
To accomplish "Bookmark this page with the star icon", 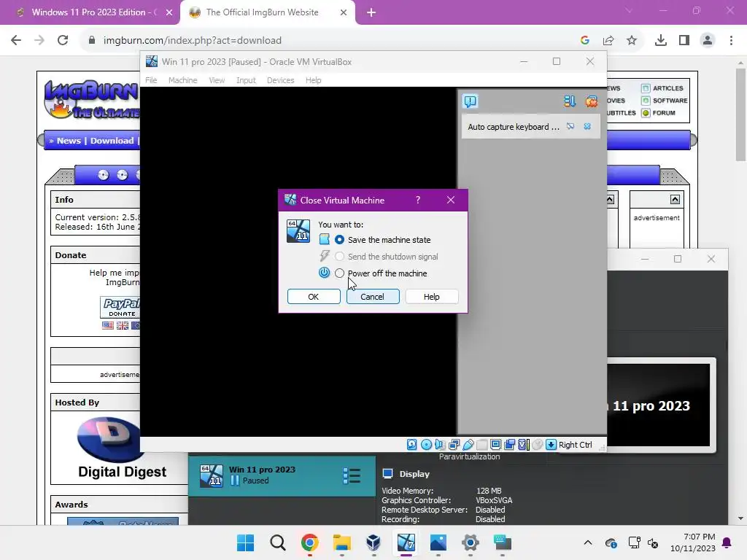I will 631,40.
